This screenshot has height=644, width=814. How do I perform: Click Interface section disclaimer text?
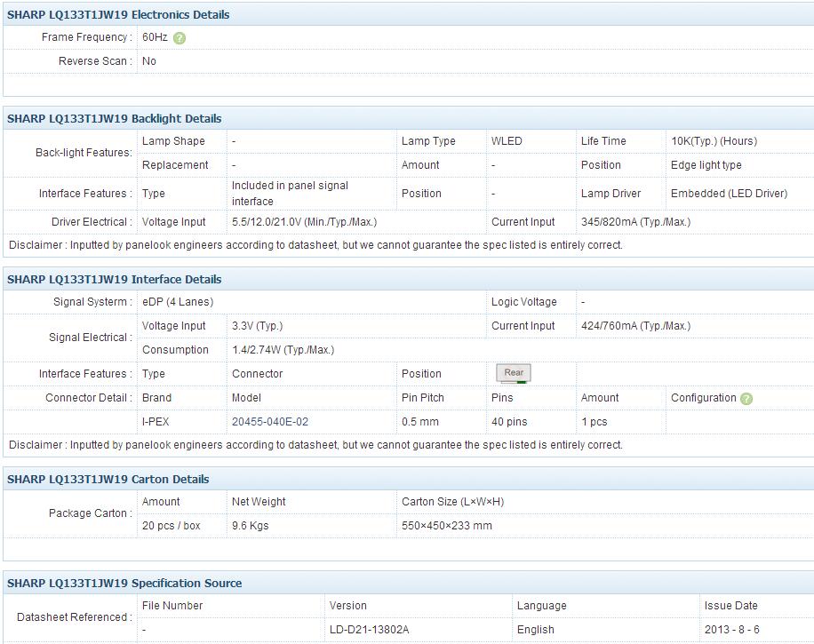(315, 445)
